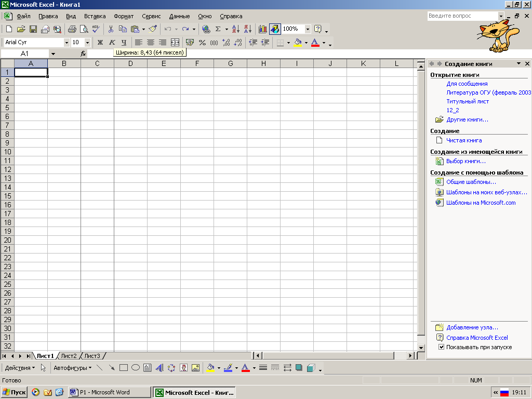Select the Arrow drawing tool
This screenshot has width=532, height=399.
click(112, 368)
